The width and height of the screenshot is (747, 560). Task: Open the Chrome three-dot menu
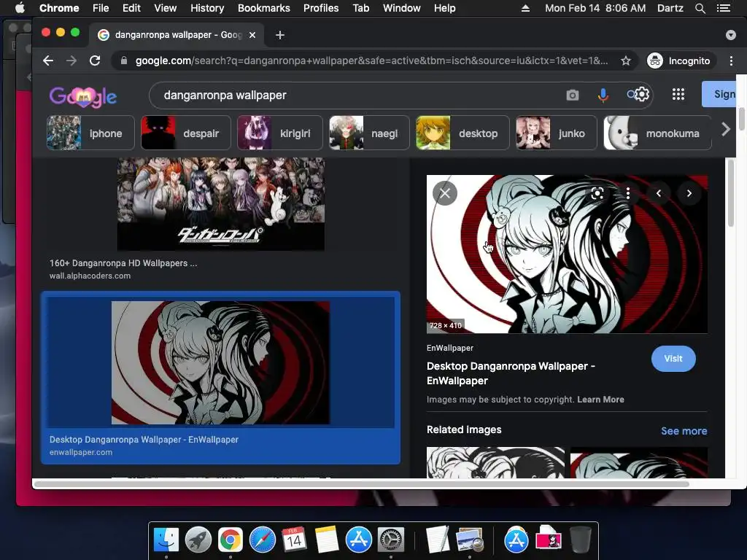point(731,61)
